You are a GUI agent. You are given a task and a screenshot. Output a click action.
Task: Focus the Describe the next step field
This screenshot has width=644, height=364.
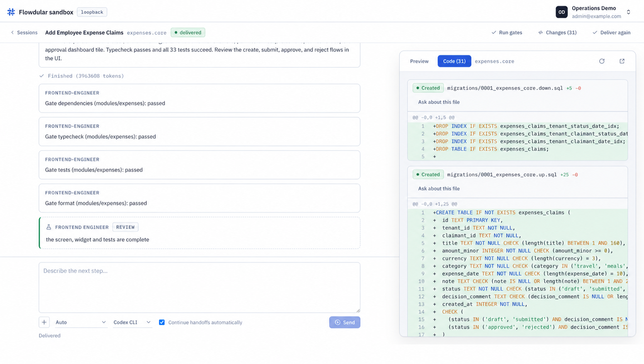pyautogui.click(x=199, y=288)
